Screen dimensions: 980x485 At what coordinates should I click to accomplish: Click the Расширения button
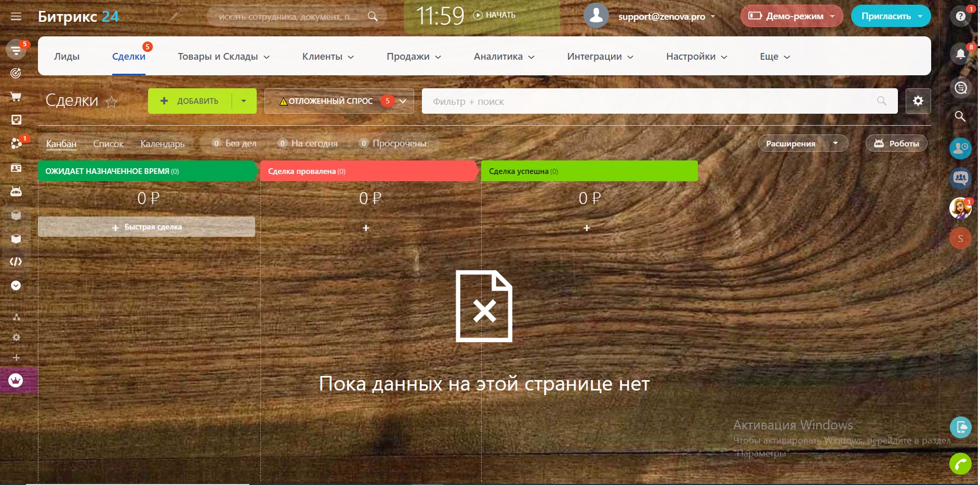point(790,143)
